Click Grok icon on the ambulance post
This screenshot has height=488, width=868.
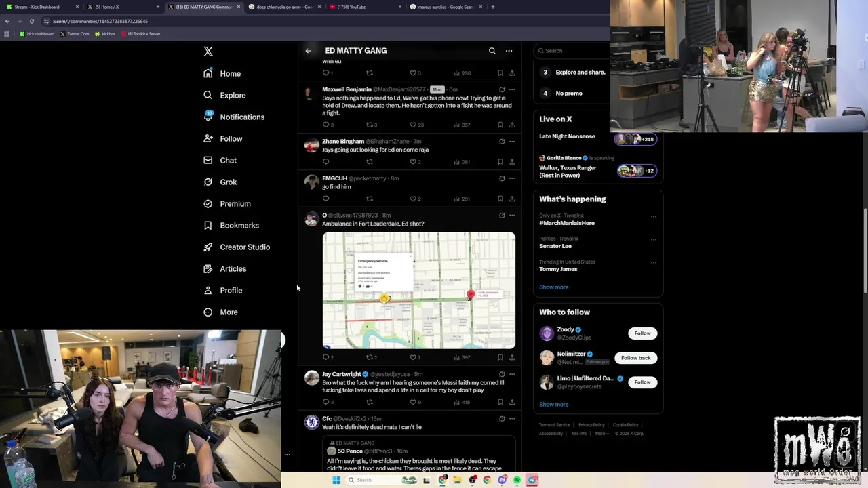502,216
